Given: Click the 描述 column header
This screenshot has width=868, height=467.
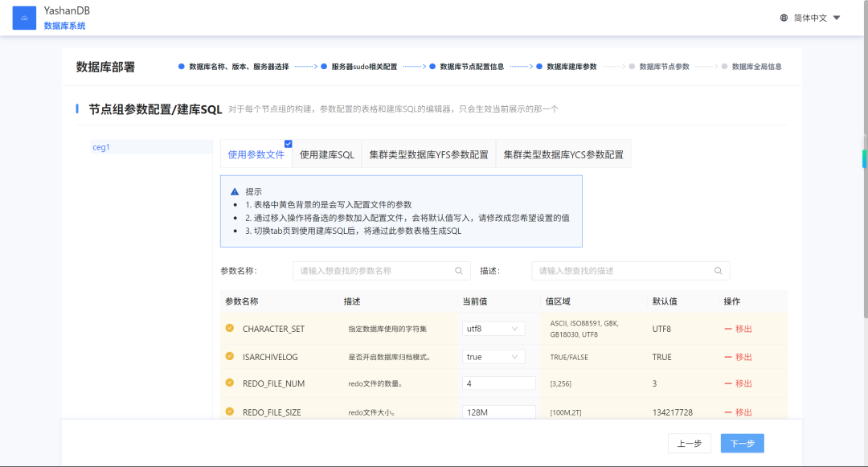Looking at the screenshot, I should [x=352, y=301].
